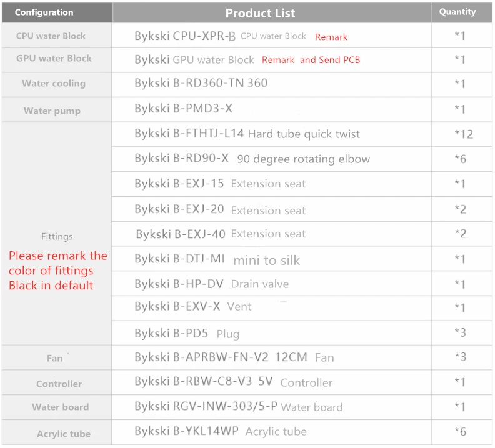The width and height of the screenshot is (495, 448).
Task: Click the RGV-INW-303/5-P Water board entry
Action: coord(238,407)
